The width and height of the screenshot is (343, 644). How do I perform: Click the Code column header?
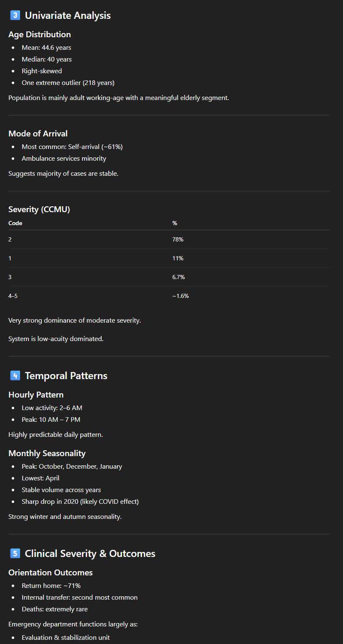[x=15, y=223]
